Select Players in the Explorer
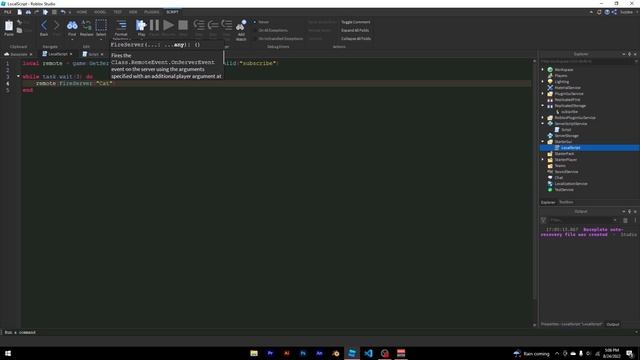The width and height of the screenshot is (640, 360). point(560,76)
